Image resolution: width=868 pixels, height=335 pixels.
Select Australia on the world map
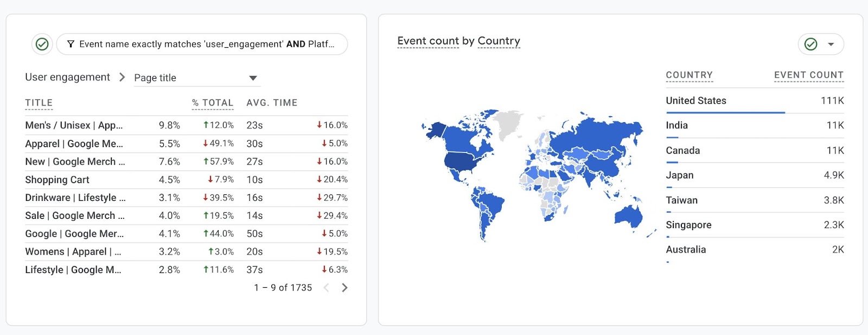(x=629, y=216)
